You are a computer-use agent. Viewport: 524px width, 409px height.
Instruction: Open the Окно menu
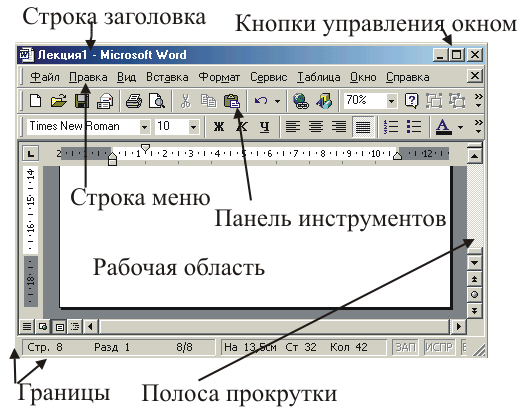363,78
